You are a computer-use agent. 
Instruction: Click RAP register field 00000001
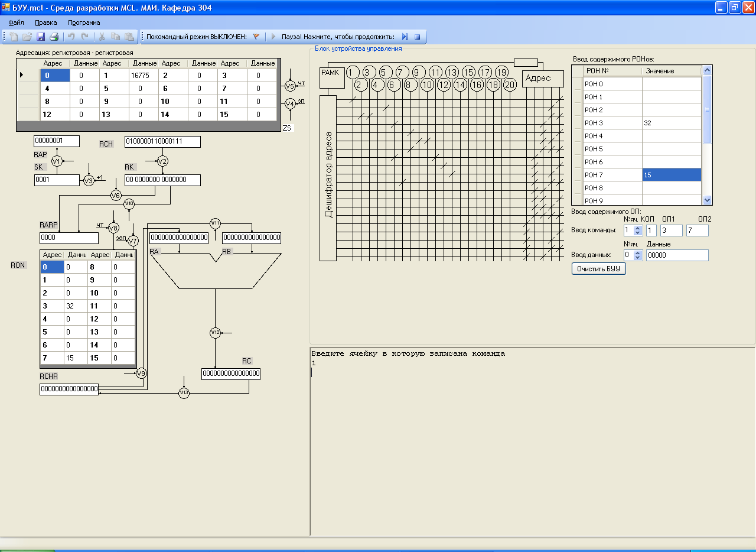point(57,141)
